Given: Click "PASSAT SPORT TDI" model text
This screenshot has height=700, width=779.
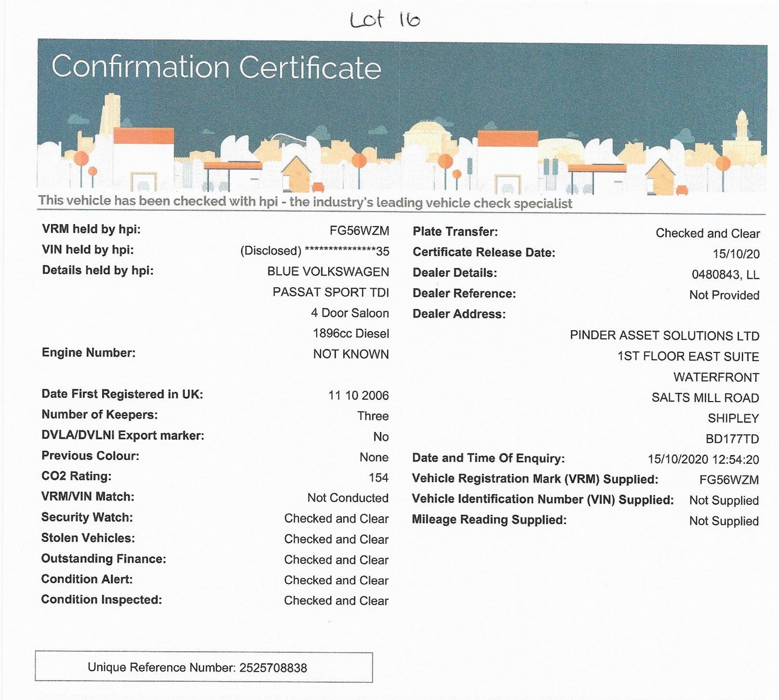Looking at the screenshot, I should coord(331,292).
